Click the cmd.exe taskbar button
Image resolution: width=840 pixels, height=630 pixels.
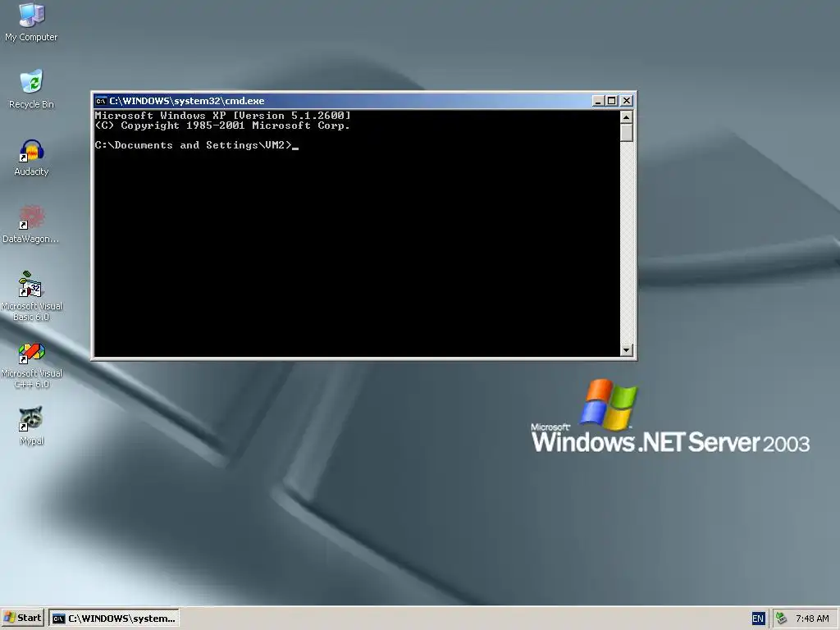pyautogui.click(x=113, y=619)
